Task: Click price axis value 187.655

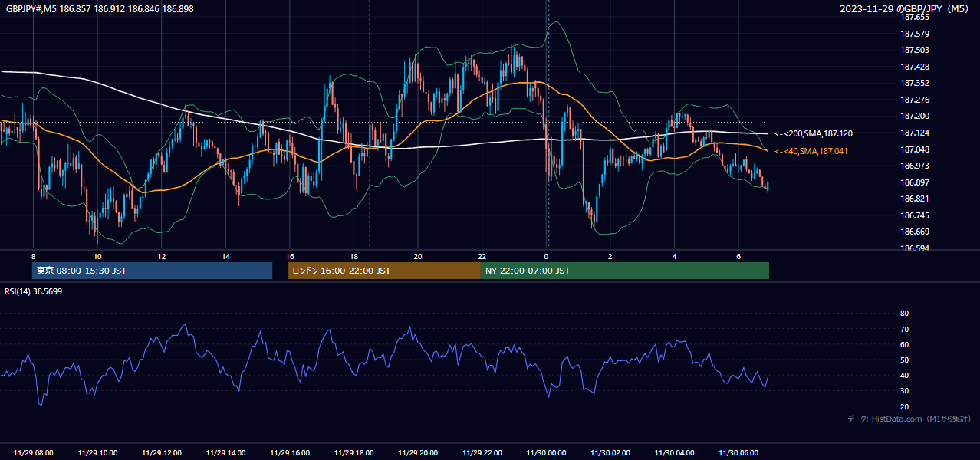Action: [916, 17]
